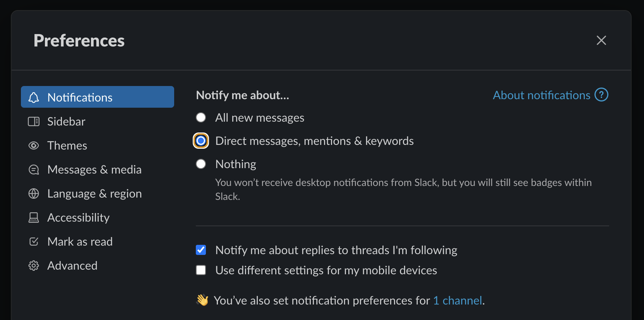
Task: Select Direct messages, mentions & keywords radio
Action: pyautogui.click(x=201, y=141)
